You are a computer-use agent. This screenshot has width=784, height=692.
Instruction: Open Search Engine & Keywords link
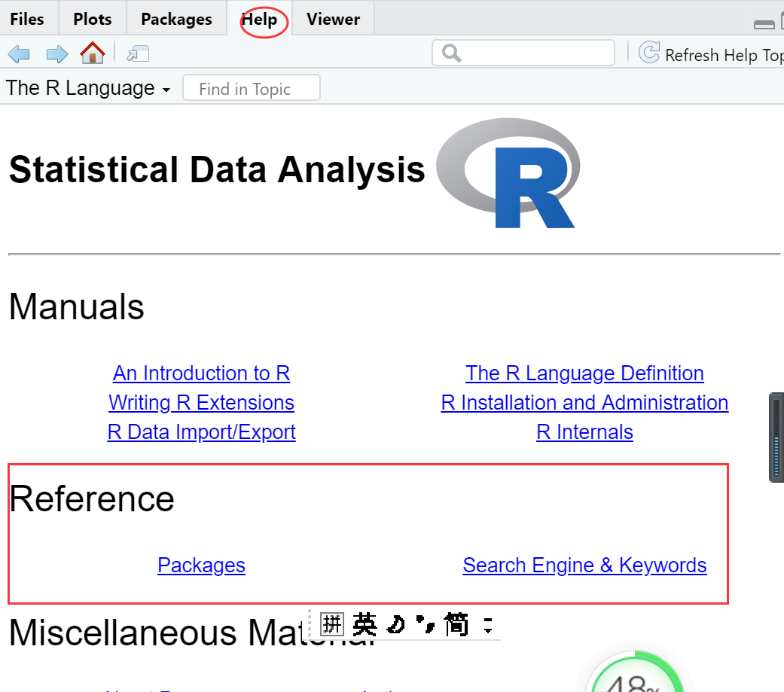coord(584,565)
